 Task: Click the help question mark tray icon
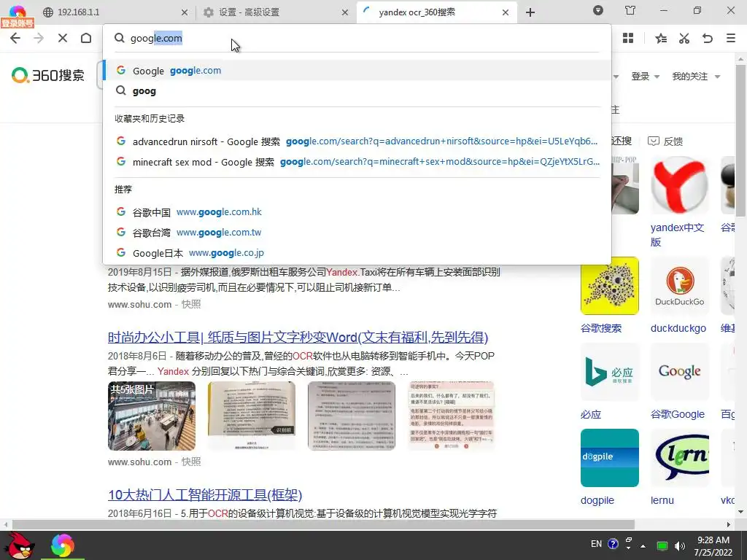click(613, 544)
